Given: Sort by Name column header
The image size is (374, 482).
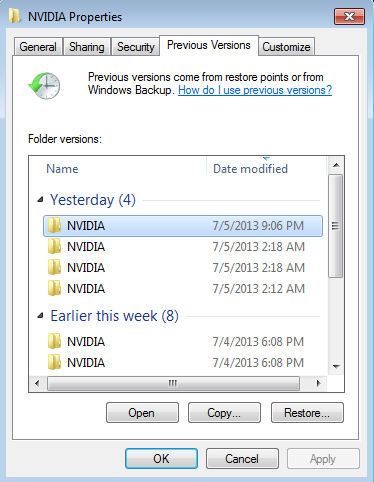Looking at the screenshot, I should coord(118,168).
